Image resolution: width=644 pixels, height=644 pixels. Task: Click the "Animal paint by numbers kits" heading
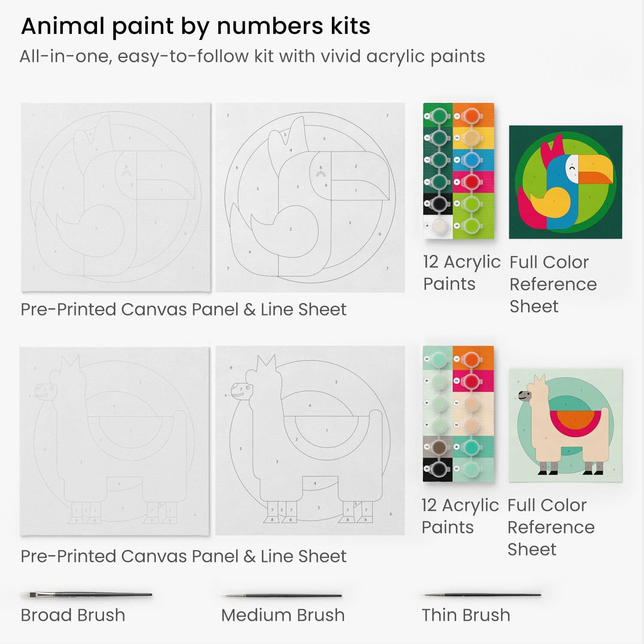point(195,26)
